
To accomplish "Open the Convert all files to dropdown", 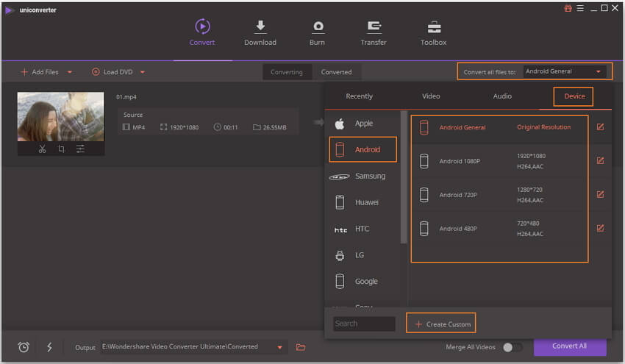I will click(x=565, y=71).
